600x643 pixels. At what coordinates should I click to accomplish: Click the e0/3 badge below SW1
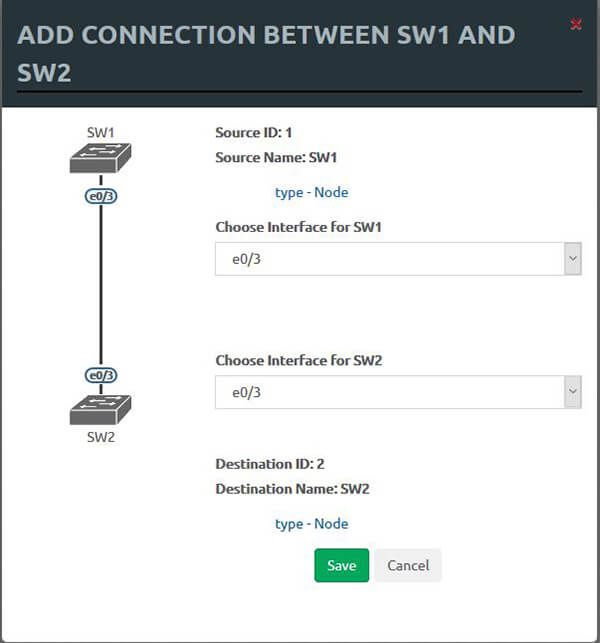(101, 196)
